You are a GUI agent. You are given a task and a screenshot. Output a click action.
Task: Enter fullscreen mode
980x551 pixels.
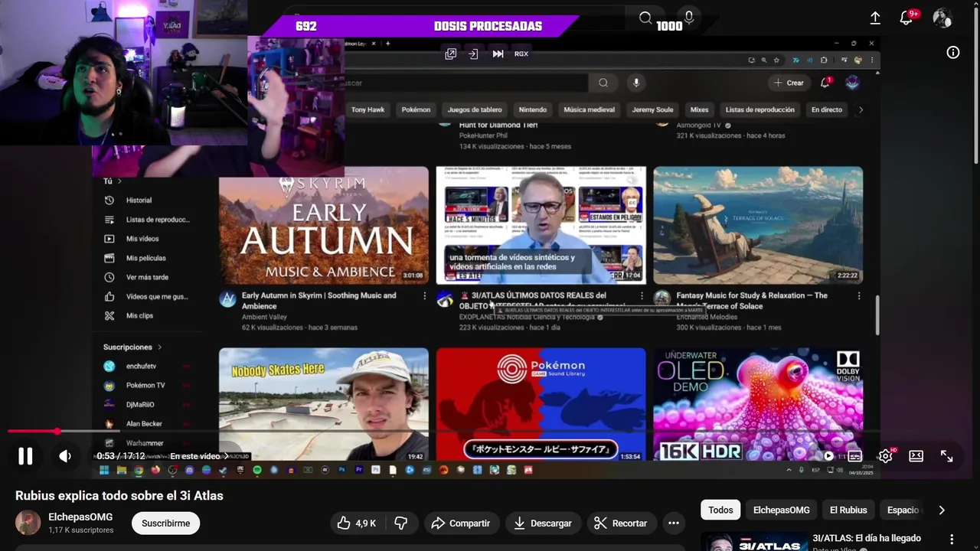click(947, 456)
